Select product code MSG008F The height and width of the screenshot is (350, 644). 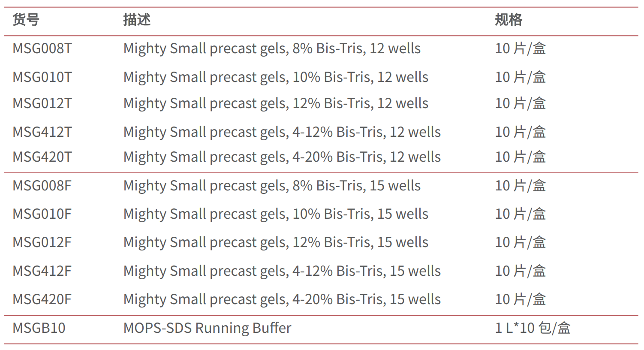click(42, 186)
